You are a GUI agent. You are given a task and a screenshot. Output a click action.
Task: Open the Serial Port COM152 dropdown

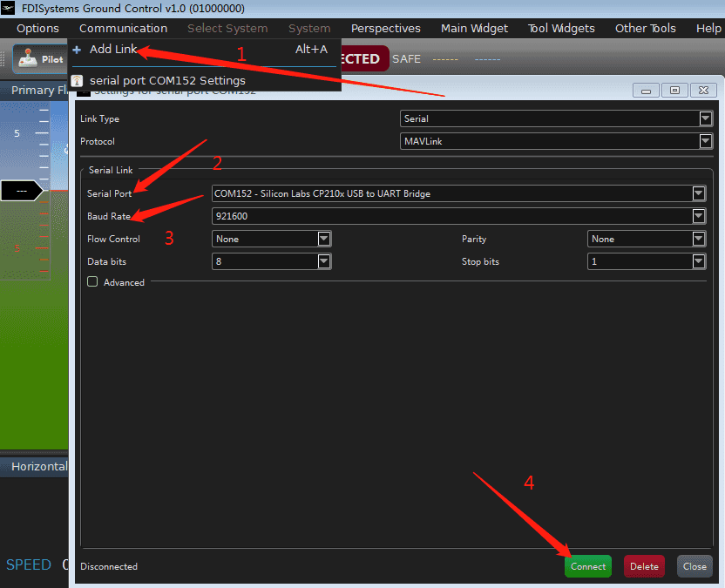tap(458, 193)
